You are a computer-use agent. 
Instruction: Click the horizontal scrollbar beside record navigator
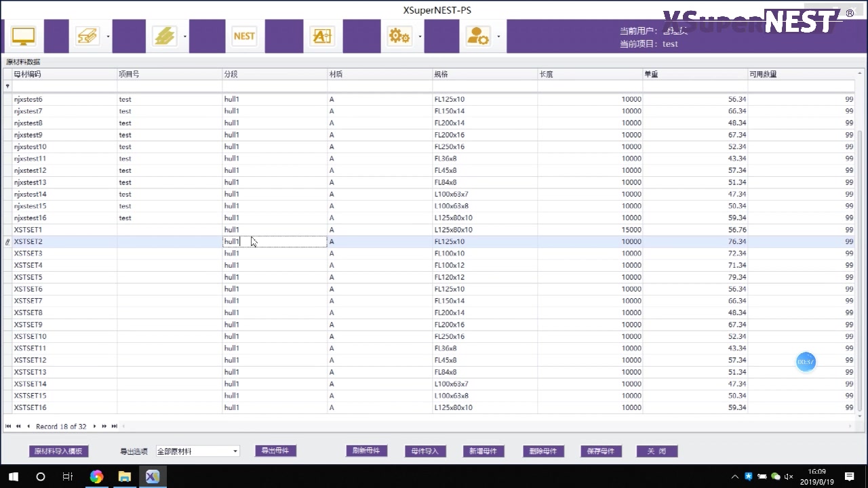(x=488, y=426)
